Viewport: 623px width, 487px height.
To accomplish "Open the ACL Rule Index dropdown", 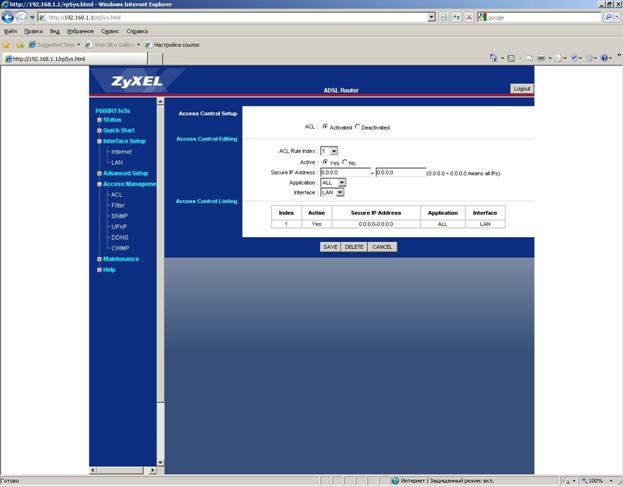I will tap(329, 151).
